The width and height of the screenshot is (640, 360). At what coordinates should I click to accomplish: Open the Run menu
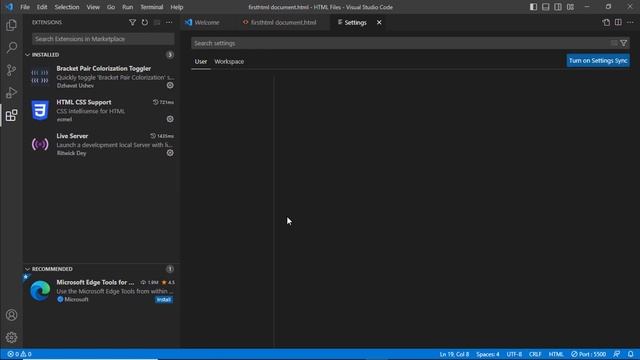(x=128, y=7)
